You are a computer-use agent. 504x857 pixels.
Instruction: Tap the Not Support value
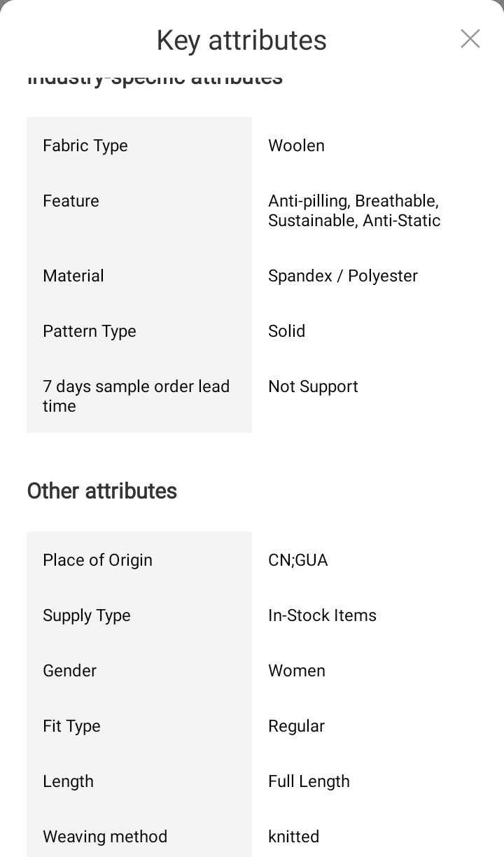point(313,386)
